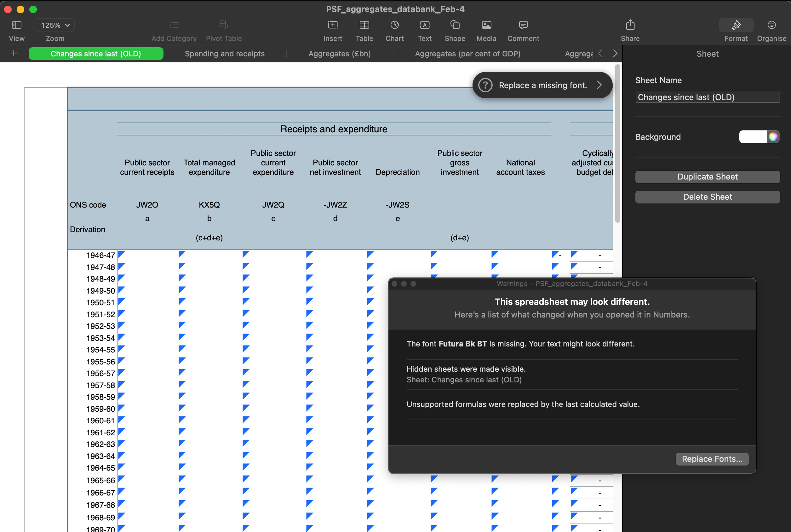Add a Text box from the toolbar
The image size is (791, 532).
[x=424, y=25]
